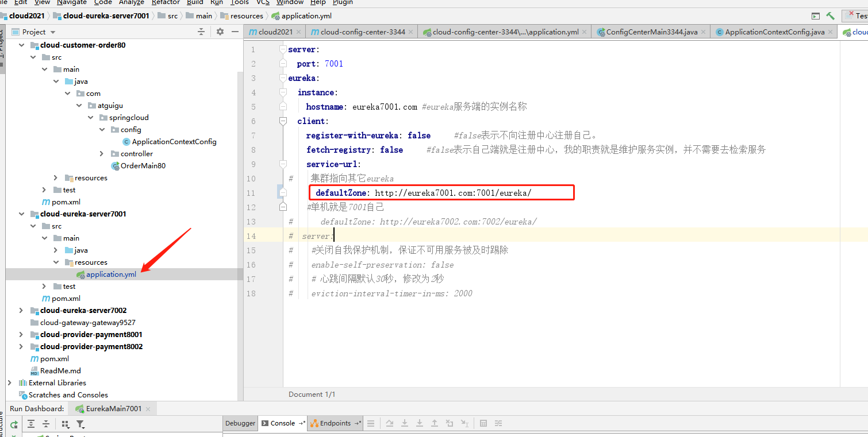The image size is (868, 437).
Task: Expand the cloud-eureka-server7002 module
Action: pos(22,310)
